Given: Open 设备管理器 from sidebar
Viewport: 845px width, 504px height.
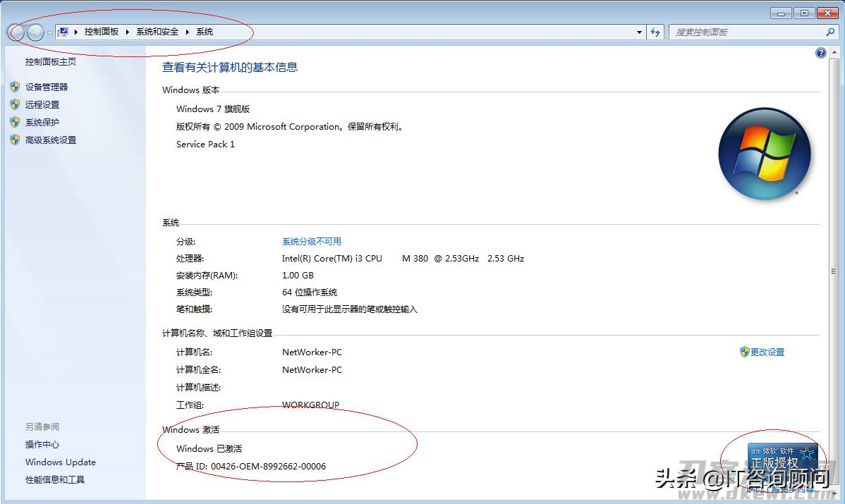Looking at the screenshot, I should click(x=47, y=87).
